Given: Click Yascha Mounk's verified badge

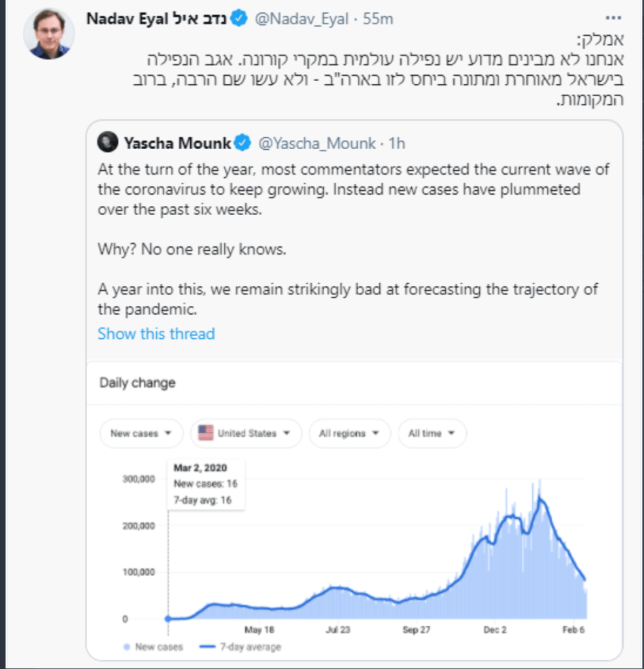Looking at the screenshot, I should [x=243, y=142].
